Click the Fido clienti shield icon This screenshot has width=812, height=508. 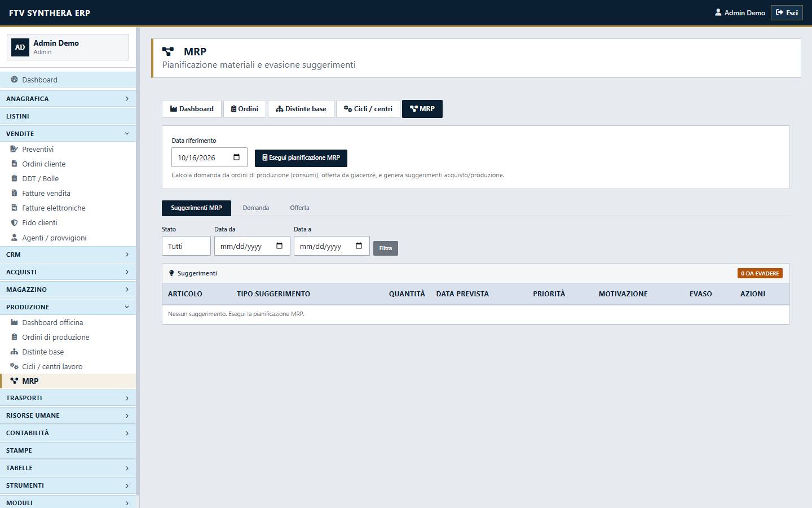click(x=14, y=222)
